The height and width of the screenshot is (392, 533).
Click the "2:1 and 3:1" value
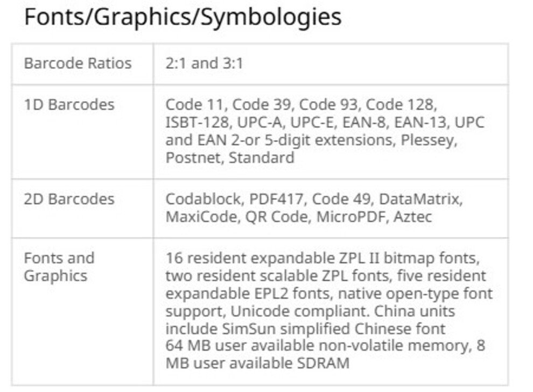point(204,63)
